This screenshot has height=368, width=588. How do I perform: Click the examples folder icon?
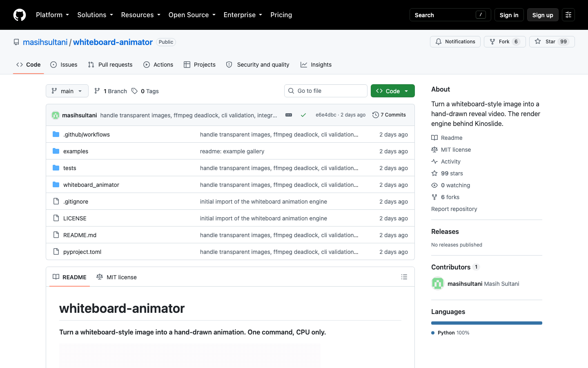[56, 151]
